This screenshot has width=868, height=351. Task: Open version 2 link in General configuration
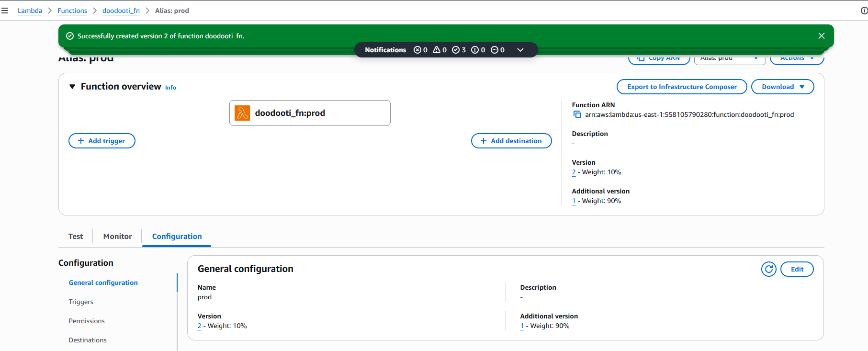(199, 326)
